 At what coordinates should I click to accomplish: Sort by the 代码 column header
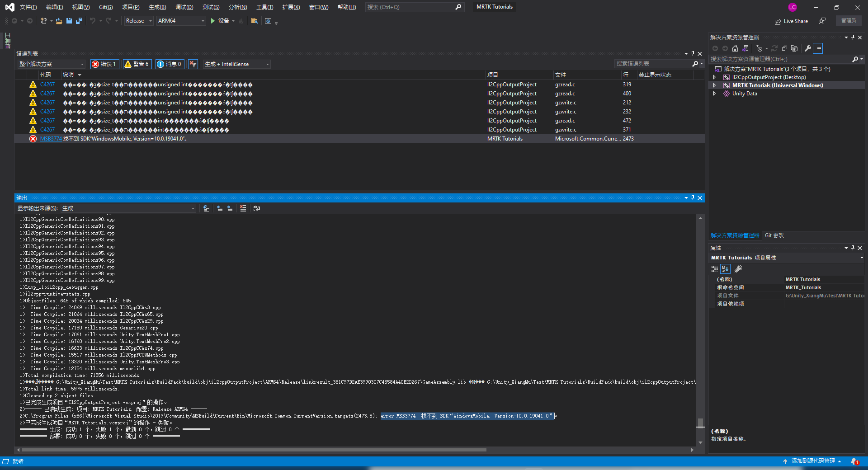[45, 75]
